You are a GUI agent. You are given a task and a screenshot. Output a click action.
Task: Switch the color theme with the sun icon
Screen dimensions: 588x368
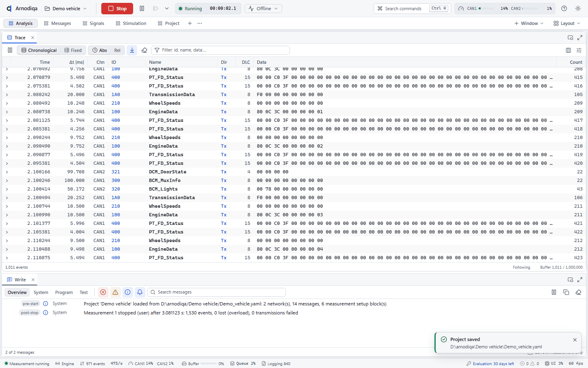tap(578, 9)
